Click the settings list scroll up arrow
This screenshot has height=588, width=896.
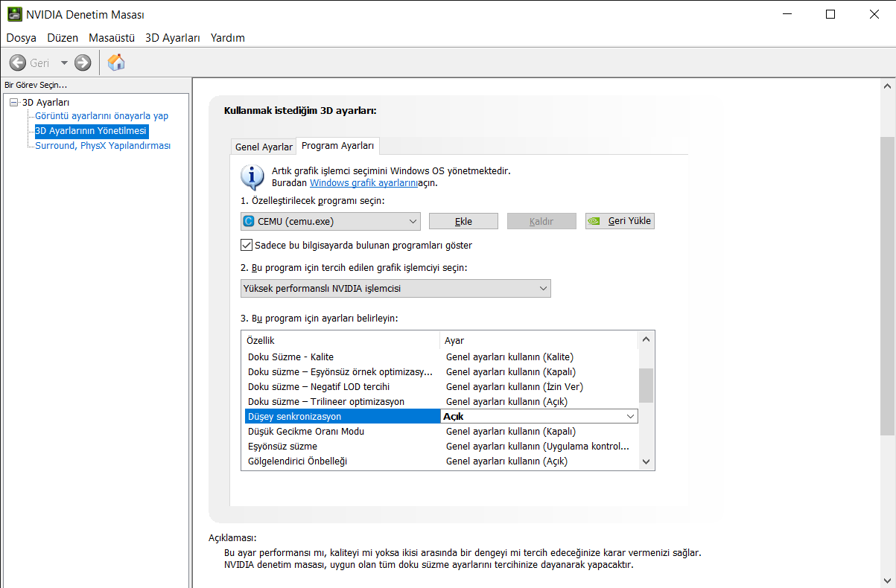646,339
